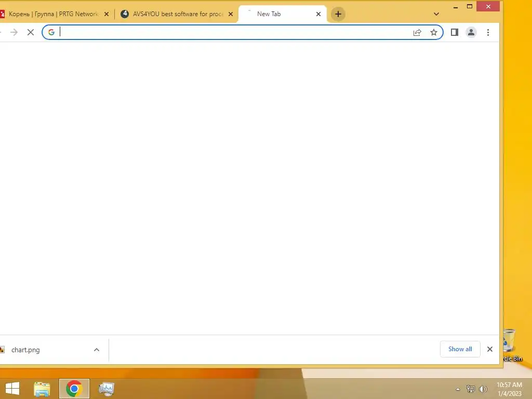Stop loading the page with the X button
The height and width of the screenshot is (399, 532).
pos(31,32)
